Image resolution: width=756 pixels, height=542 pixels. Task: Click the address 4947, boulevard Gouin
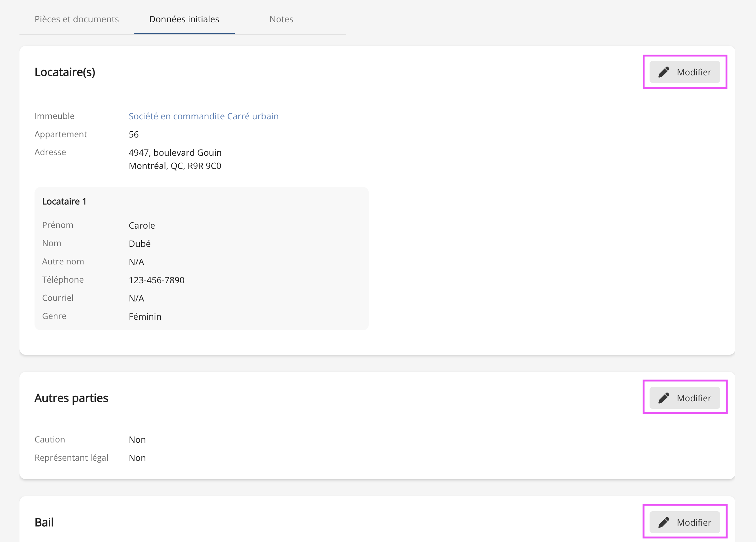(175, 153)
